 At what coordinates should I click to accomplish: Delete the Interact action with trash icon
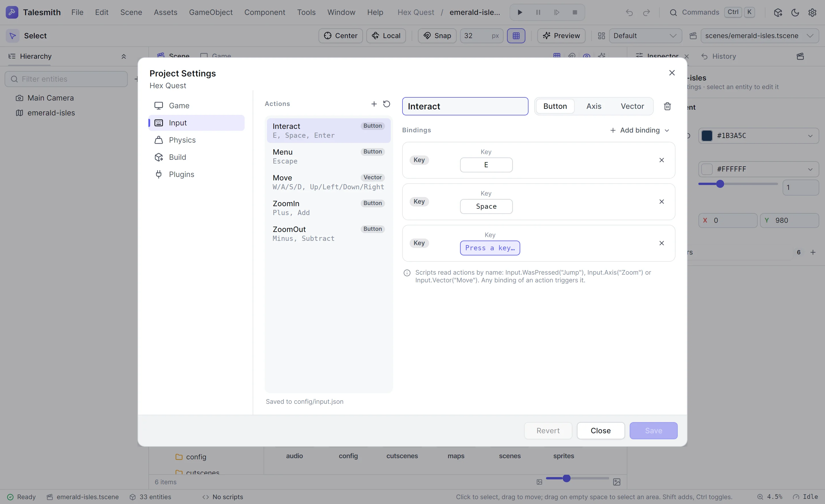(667, 106)
